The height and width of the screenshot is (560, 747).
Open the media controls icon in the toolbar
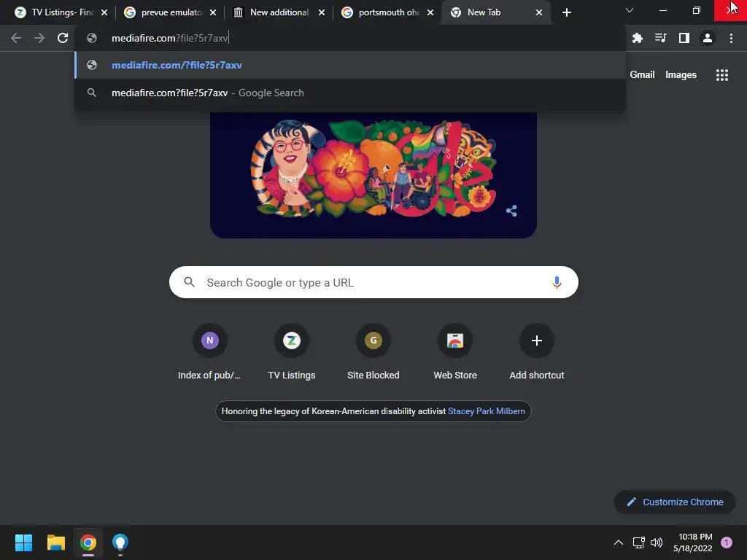click(x=661, y=38)
